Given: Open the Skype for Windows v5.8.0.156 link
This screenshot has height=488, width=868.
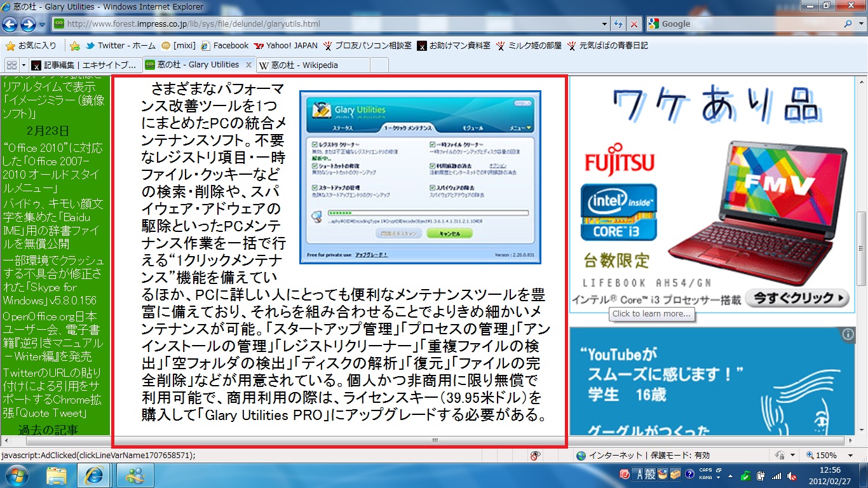Looking at the screenshot, I should [53, 280].
